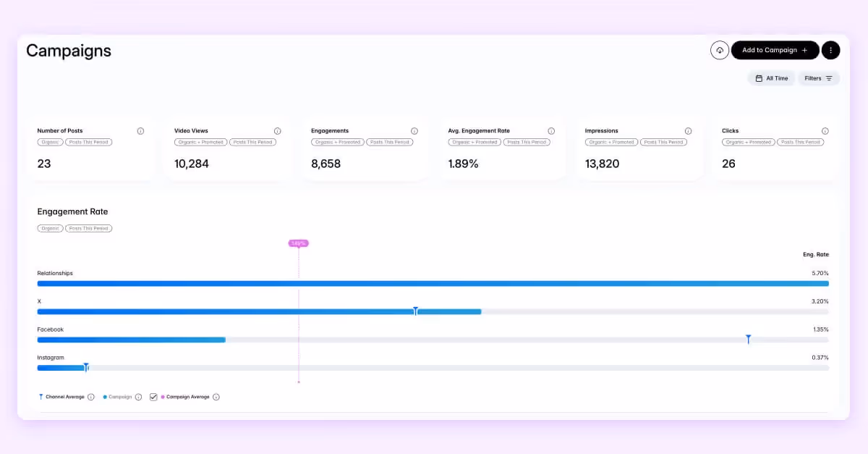Click the channel average marker on Instagram bar
The height and width of the screenshot is (454, 868).
[x=86, y=367]
